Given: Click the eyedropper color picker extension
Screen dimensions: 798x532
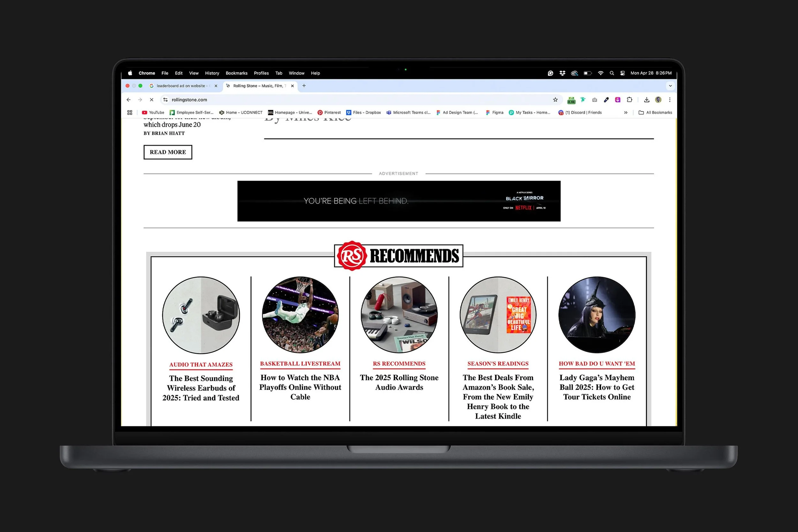Looking at the screenshot, I should point(606,100).
